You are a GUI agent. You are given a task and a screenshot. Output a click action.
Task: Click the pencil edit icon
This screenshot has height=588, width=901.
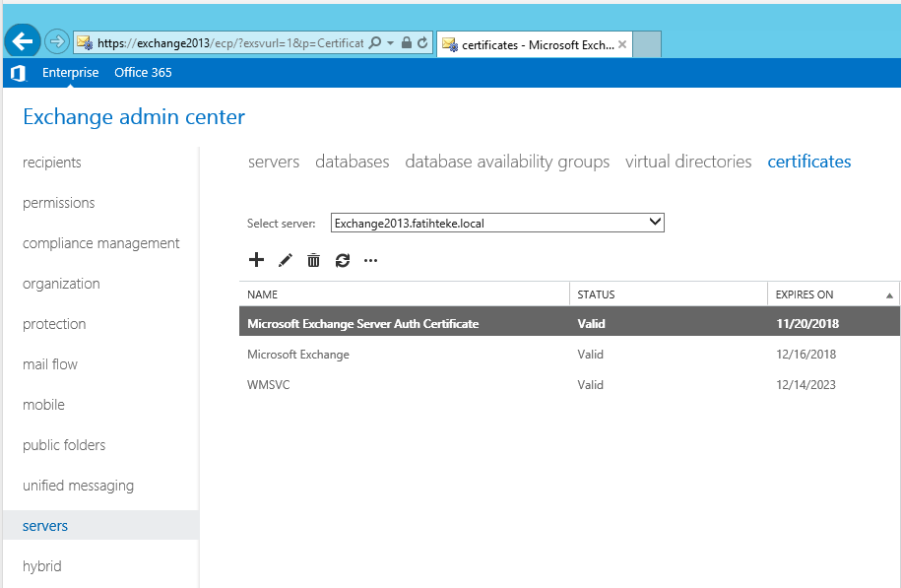pyautogui.click(x=286, y=260)
